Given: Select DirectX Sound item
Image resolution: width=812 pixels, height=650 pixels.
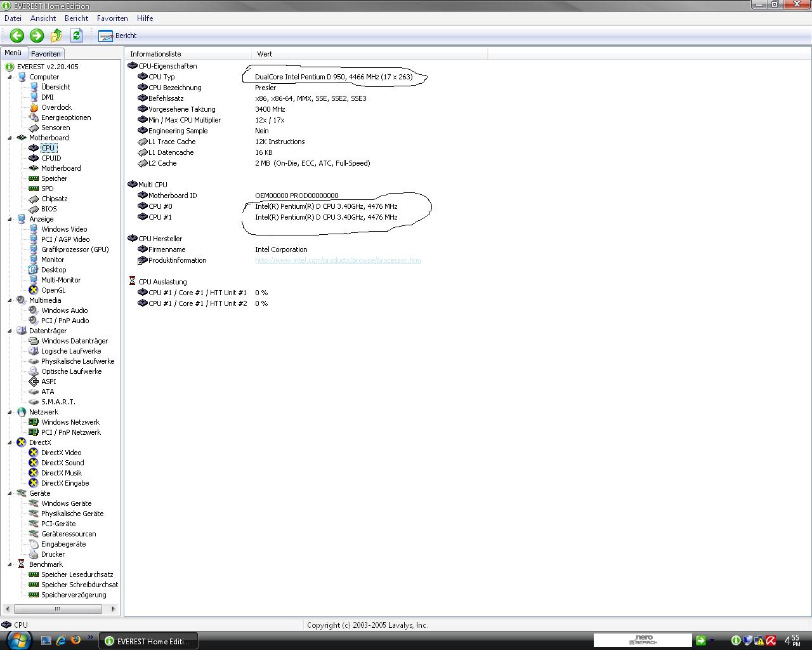Looking at the screenshot, I should [56, 463].
